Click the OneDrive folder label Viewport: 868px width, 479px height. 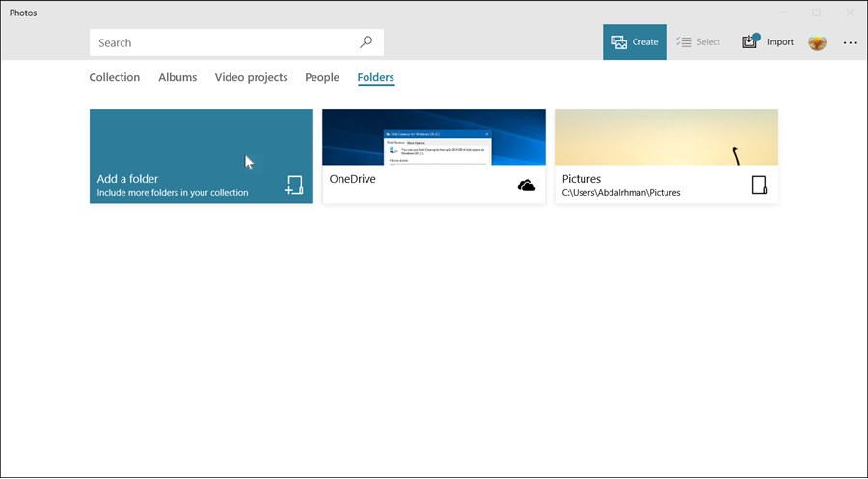click(353, 179)
